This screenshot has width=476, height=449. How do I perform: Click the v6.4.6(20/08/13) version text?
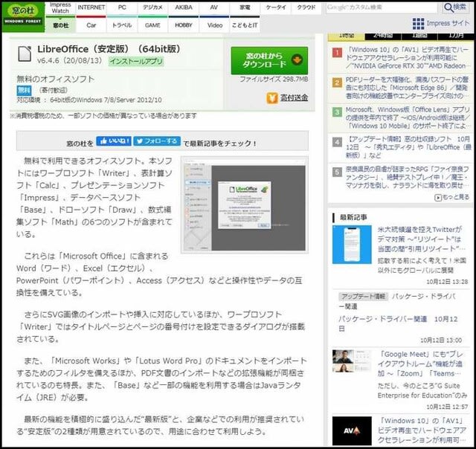tap(70, 61)
